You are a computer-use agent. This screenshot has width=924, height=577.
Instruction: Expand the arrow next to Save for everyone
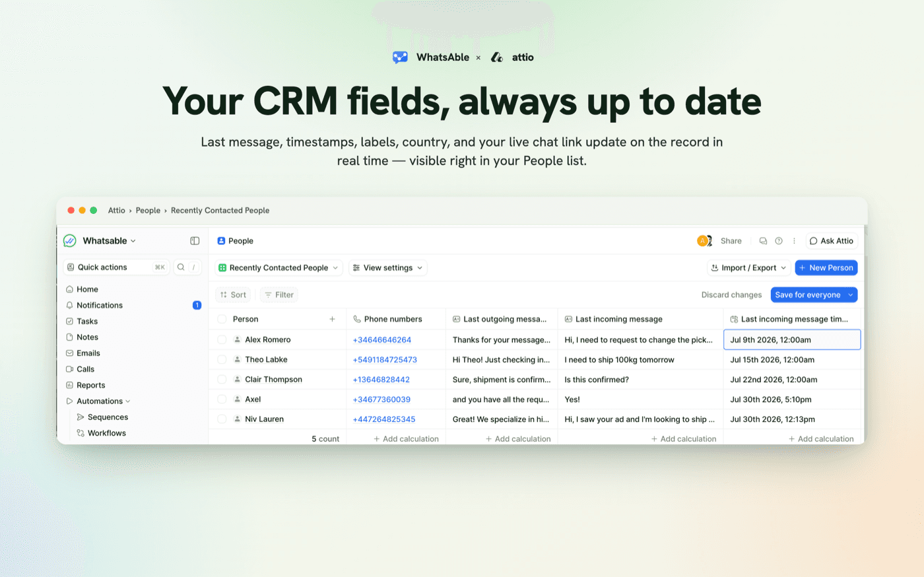pyautogui.click(x=851, y=295)
